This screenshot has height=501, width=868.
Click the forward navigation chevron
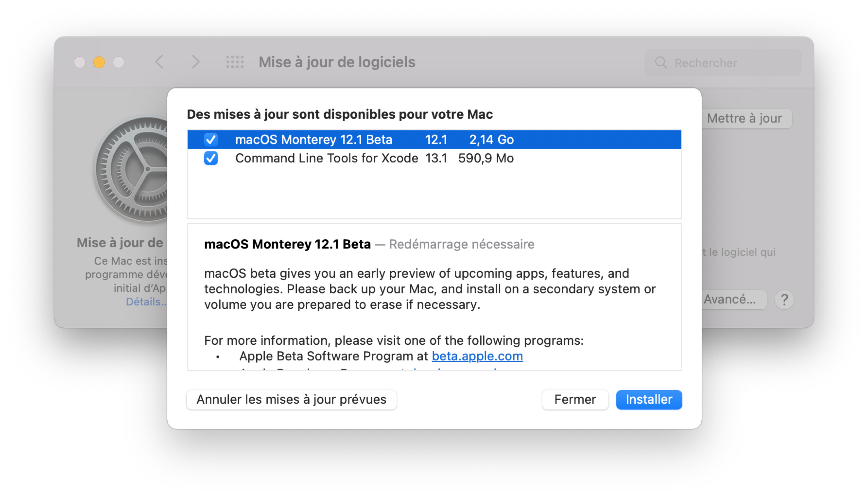click(x=196, y=62)
